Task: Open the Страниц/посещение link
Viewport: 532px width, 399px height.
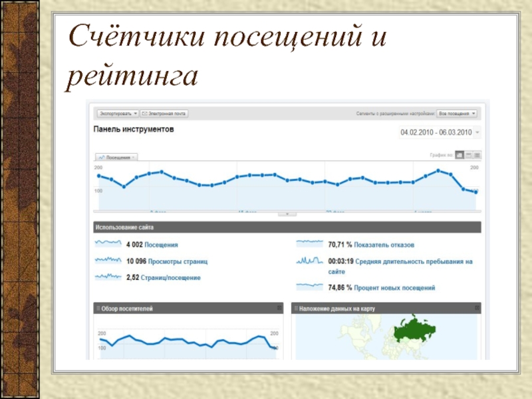Action: 170,277
